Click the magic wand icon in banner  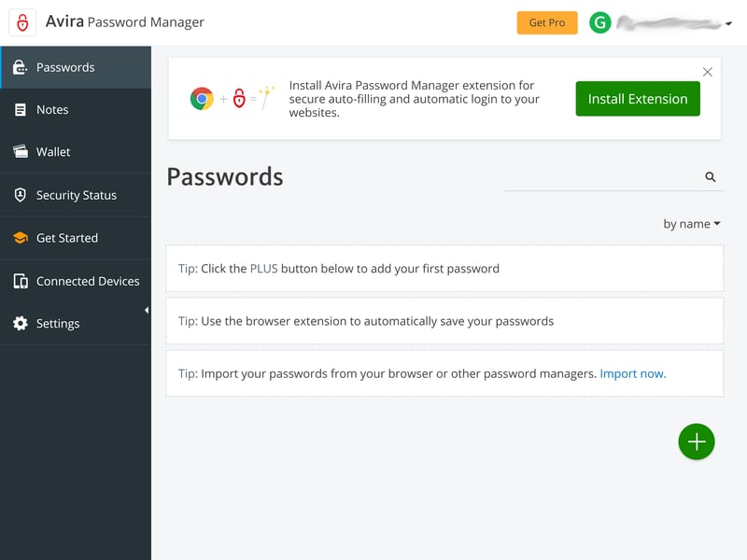click(267, 98)
